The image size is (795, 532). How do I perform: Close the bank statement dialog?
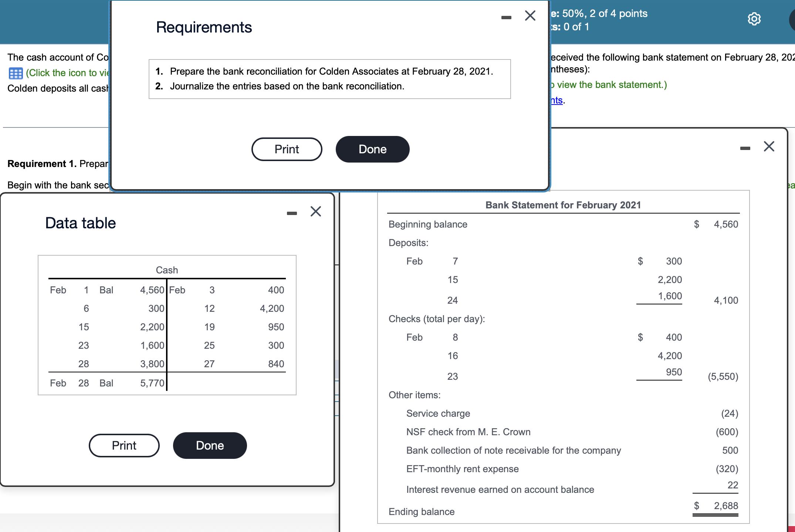click(769, 146)
